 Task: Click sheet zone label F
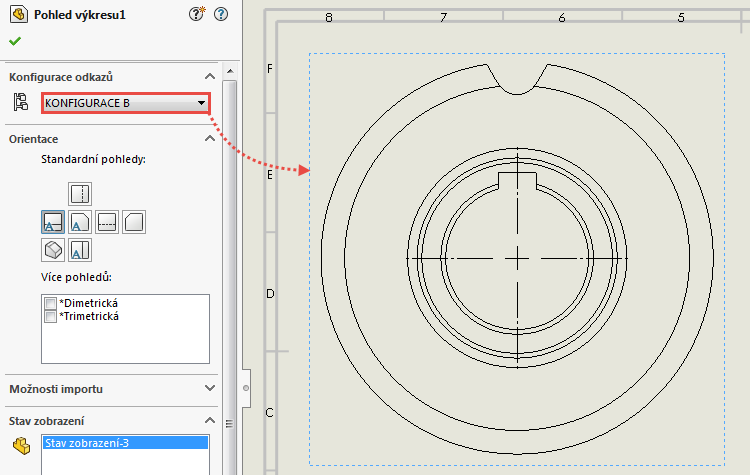click(x=270, y=69)
